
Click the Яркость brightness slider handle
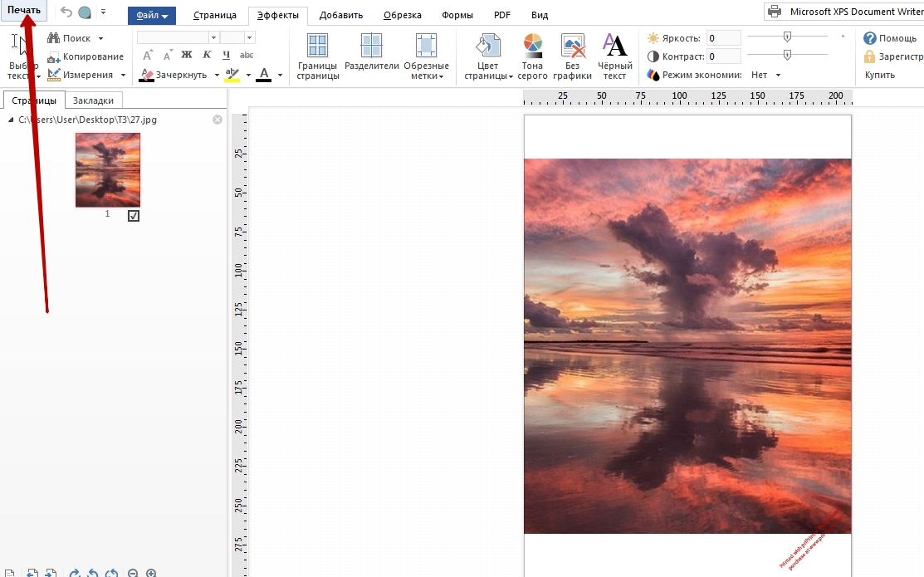click(x=787, y=37)
